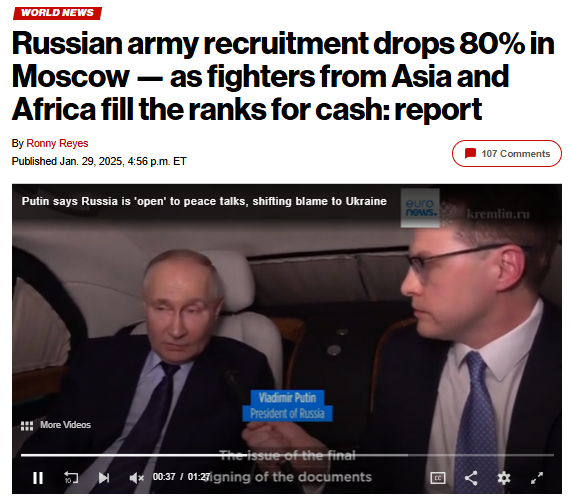Screen dimensions: 571x504
Task: Click the video elapsed time display
Action: [x=164, y=477]
